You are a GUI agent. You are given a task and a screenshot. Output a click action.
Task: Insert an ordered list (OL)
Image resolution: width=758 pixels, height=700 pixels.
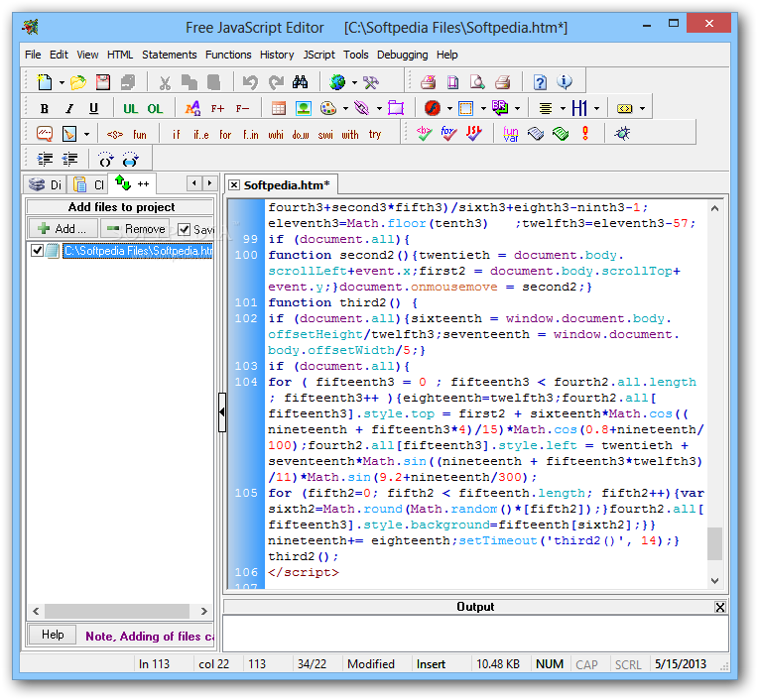coord(155,109)
